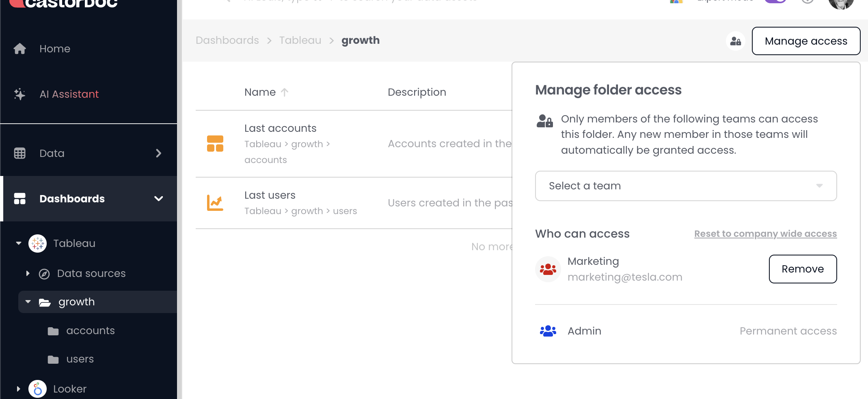Go to Tableau in the breadcrumb

tap(300, 41)
